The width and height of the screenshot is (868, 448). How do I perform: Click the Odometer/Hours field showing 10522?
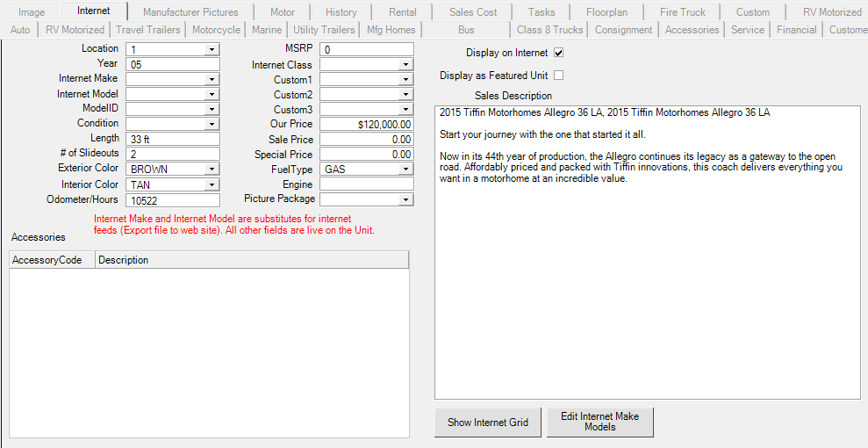(x=173, y=200)
